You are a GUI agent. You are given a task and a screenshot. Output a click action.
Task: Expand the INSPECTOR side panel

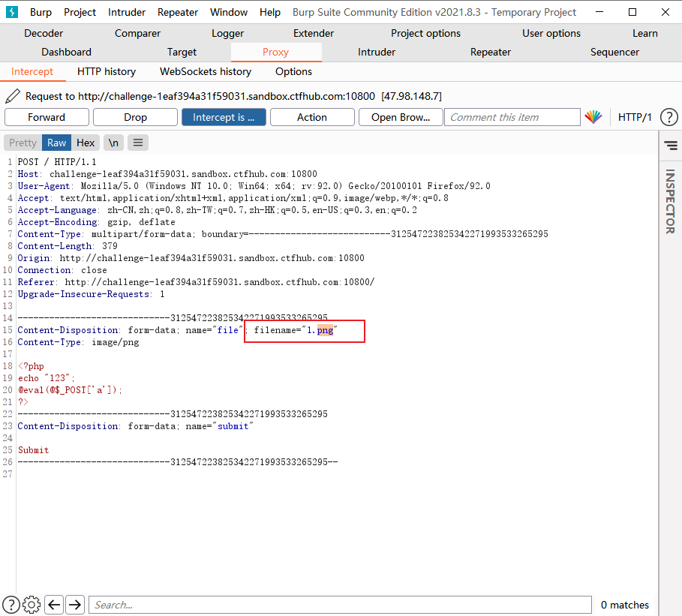click(x=670, y=201)
